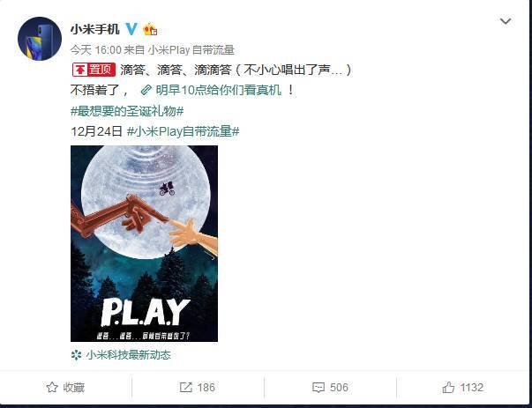Open comments showing 506
Image resolution: width=532 pixels, height=408 pixels.
(x=330, y=388)
